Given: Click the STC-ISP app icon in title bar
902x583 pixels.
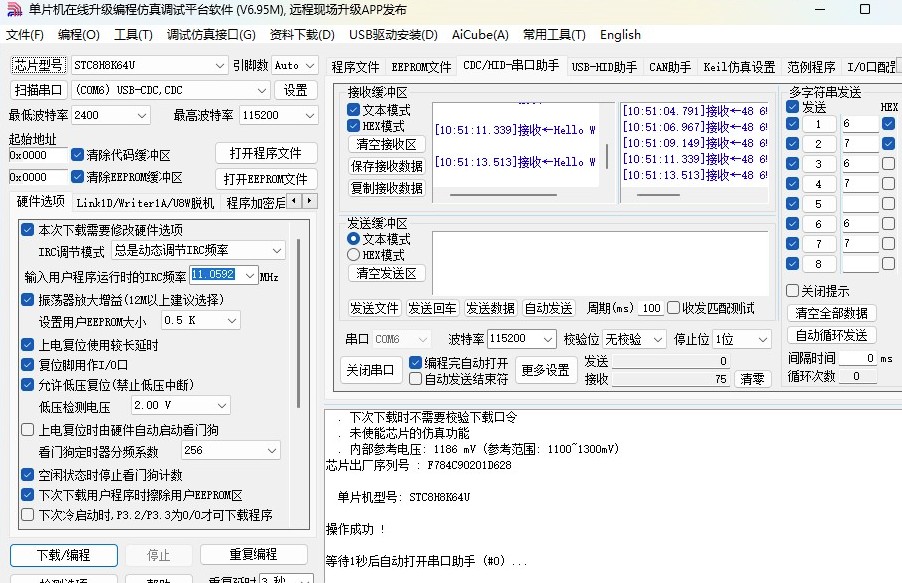Looking at the screenshot, I should point(12,10).
